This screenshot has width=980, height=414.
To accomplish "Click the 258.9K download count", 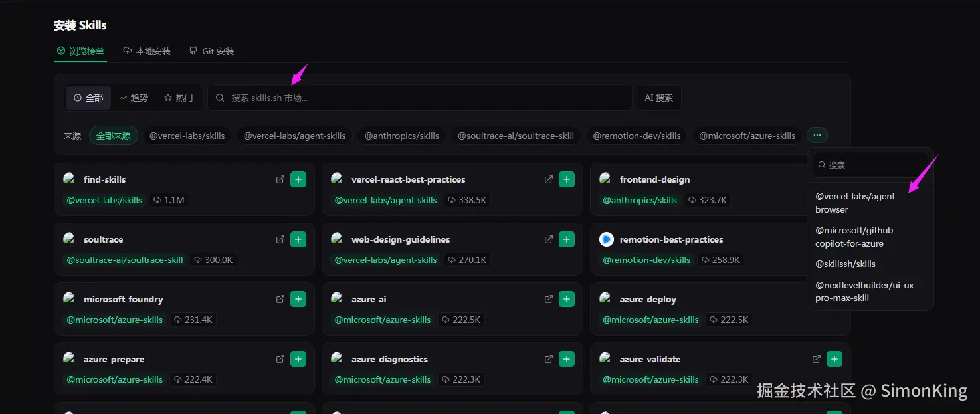I will (x=721, y=260).
